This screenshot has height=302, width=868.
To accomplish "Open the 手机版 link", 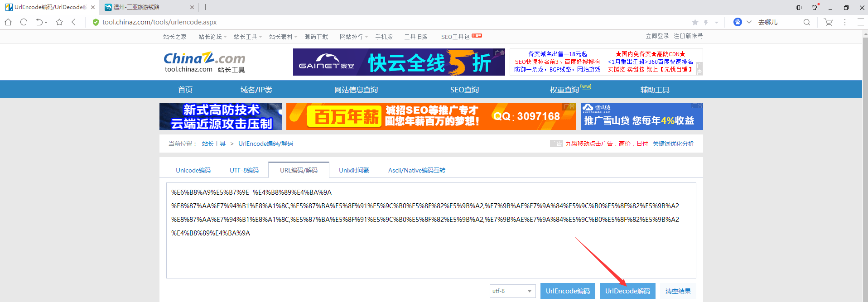I will 384,37.
